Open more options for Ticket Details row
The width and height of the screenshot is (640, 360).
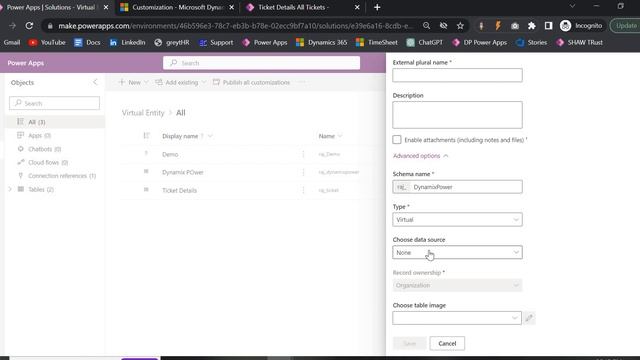(303, 190)
